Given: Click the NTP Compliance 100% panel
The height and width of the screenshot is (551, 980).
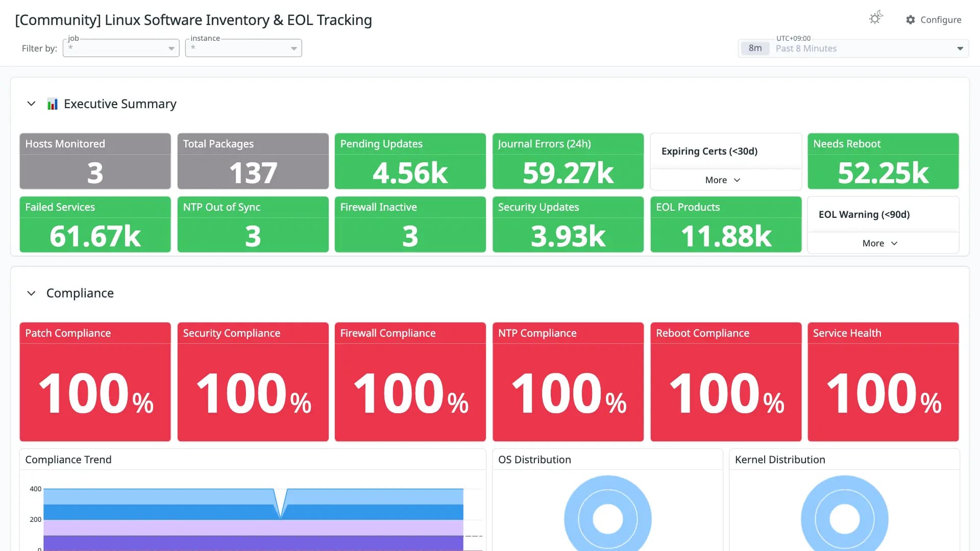Looking at the screenshot, I should pos(568,382).
